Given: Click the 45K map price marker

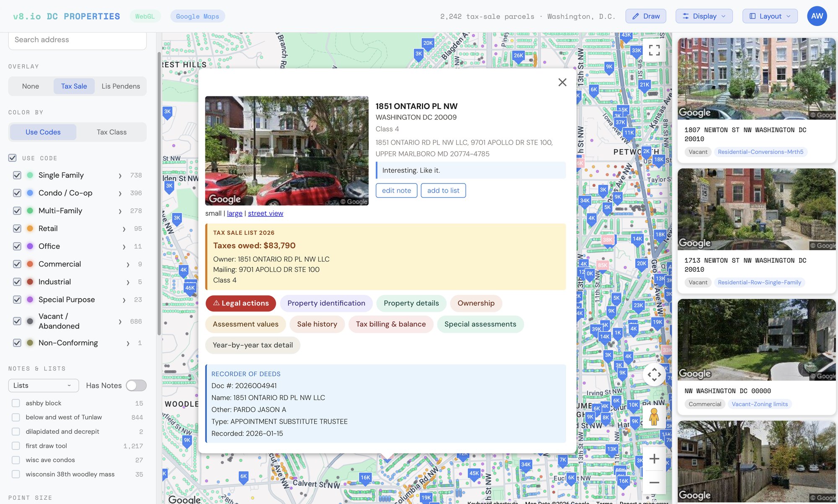Looking at the screenshot, I should (474, 473).
